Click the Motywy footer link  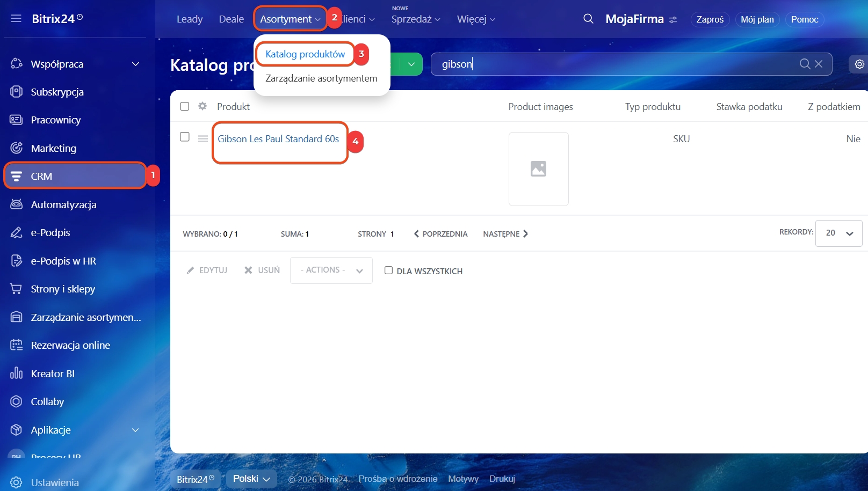pos(463,479)
